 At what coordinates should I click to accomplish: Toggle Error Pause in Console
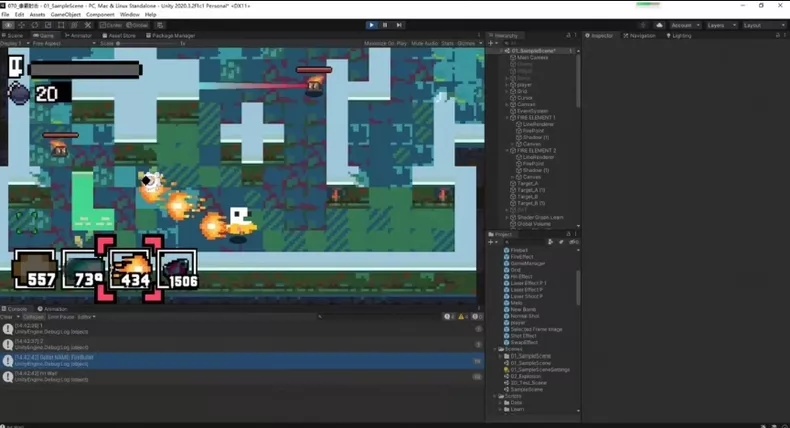pyautogui.click(x=61, y=317)
